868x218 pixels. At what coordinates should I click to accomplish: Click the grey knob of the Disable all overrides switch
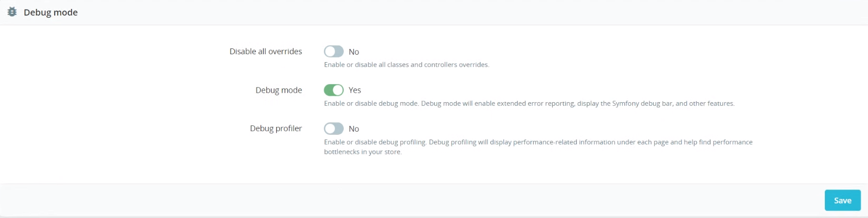(330, 51)
